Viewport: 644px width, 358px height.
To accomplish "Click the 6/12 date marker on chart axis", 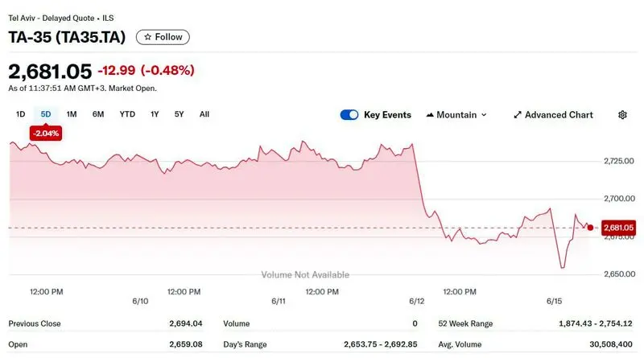I will (416, 302).
